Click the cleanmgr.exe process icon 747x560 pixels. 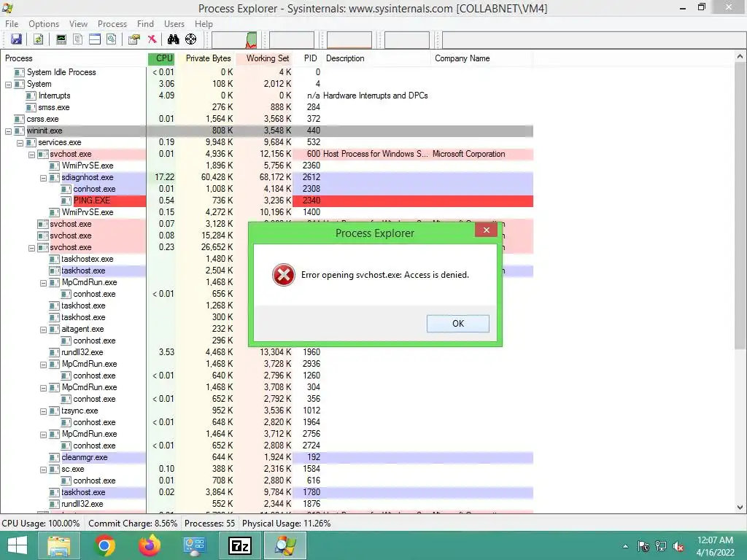(54, 457)
